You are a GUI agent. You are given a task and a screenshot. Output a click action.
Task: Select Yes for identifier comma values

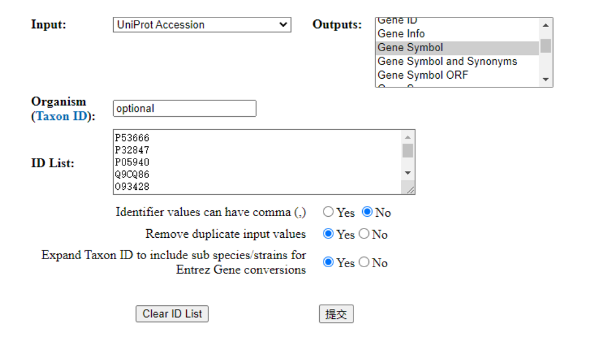coord(328,212)
